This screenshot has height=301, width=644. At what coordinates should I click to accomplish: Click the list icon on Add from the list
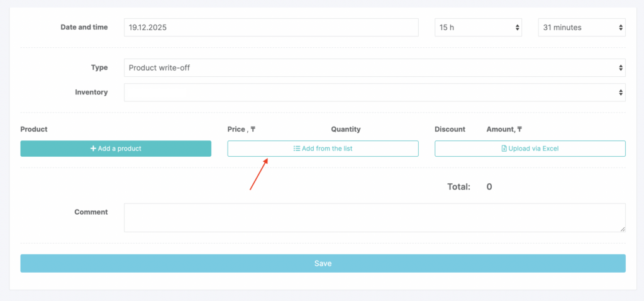click(x=297, y=149)
